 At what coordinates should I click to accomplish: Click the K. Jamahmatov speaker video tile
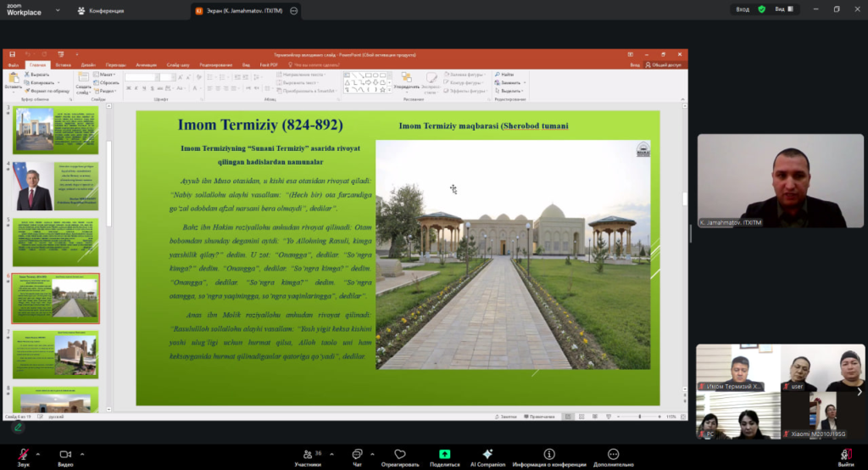(x=781, y=181)
